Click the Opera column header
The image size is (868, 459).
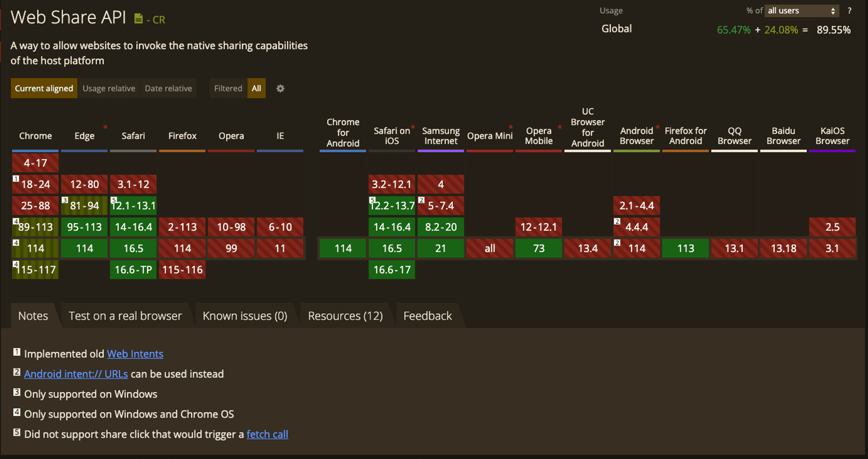pyautogui.click(x=231, y=136)
